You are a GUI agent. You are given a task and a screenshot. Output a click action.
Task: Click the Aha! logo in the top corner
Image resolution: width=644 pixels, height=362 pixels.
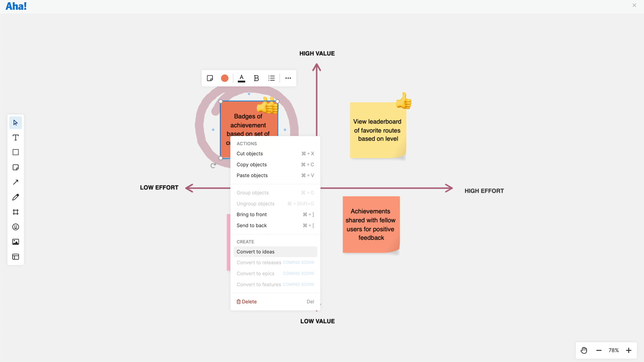(16, 6)
